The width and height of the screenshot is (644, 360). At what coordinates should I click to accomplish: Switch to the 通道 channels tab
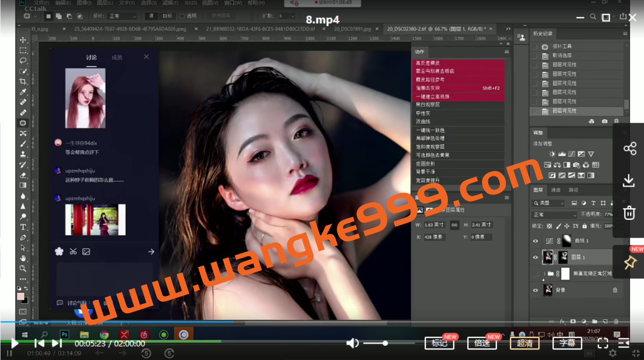(555, 189)
